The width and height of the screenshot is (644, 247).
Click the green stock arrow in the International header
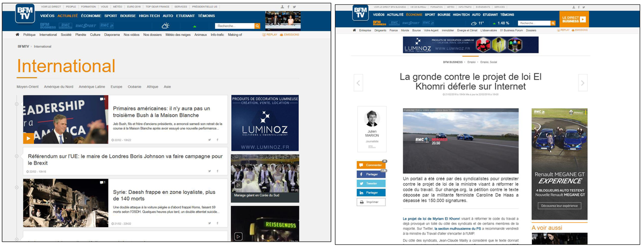point(194,26)
